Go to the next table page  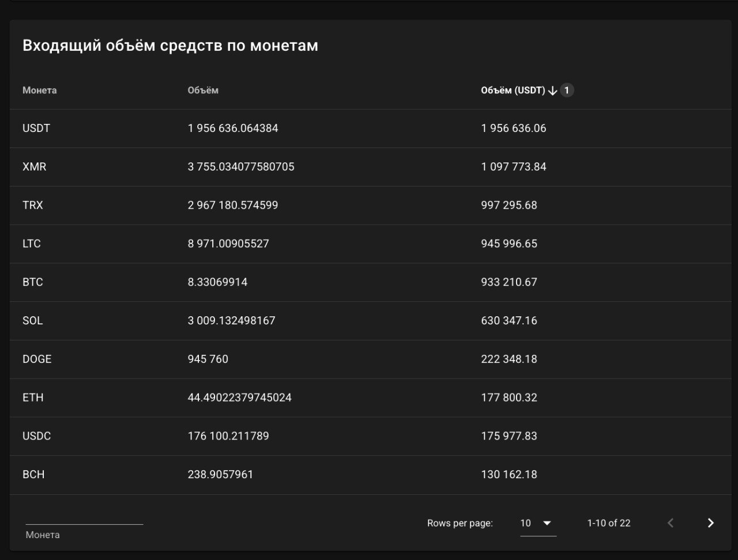coord(710,523)
